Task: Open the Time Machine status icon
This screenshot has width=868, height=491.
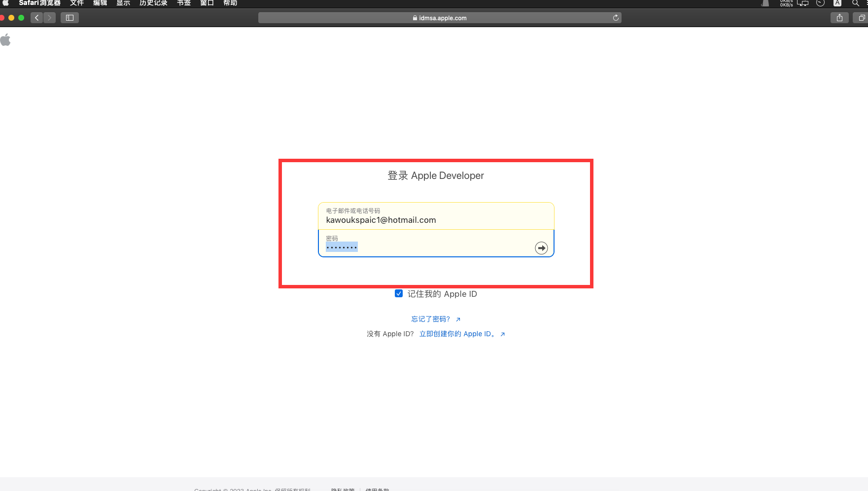Action: point(820,3)
